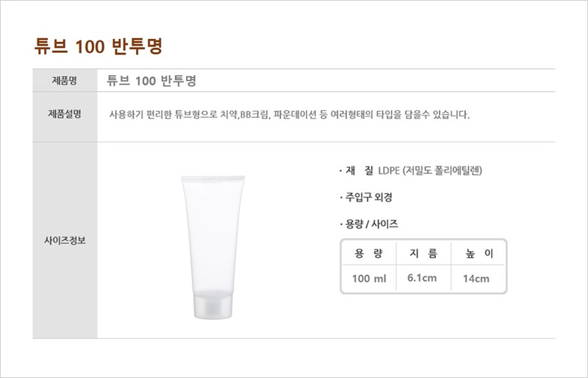Click the product description sentence about 치약, BB크림
Viewport: 588px width, 378px height.
(x=288, y=115)
